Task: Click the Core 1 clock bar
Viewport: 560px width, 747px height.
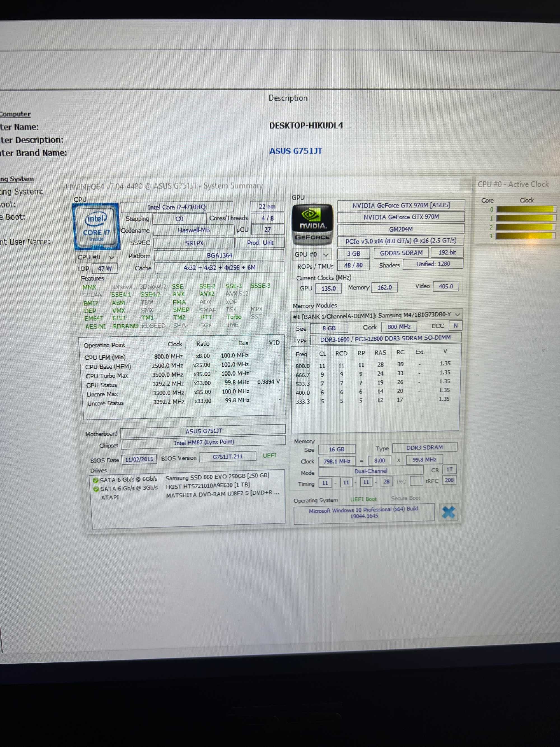Action: coord(526,218)
